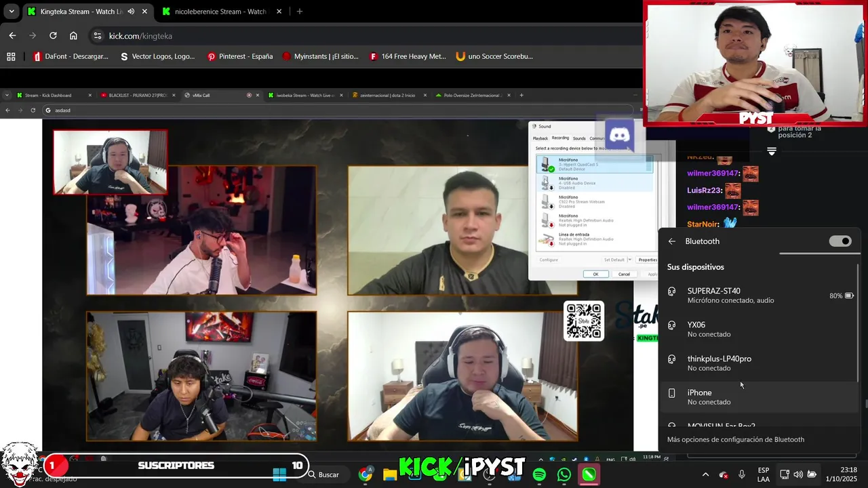Open the apps grid in bookmarks bar
The image size is (868, 488).
(x=11, y=56)
